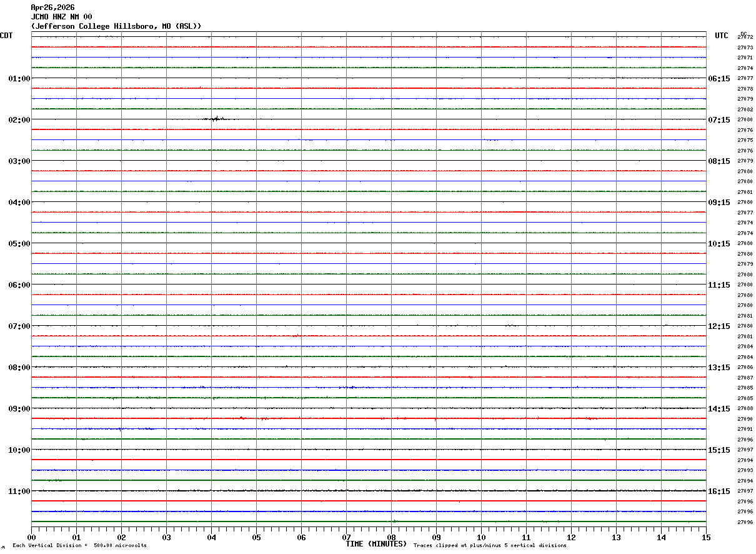Click the 09:00 CDT time label
756x554 pixels.
19,409
